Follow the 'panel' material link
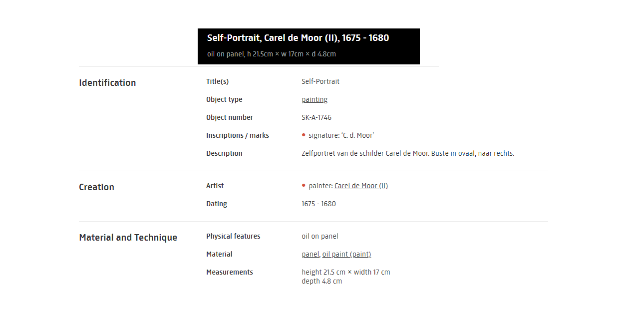Screen dimensions: 644x317 tap(310, 254)
